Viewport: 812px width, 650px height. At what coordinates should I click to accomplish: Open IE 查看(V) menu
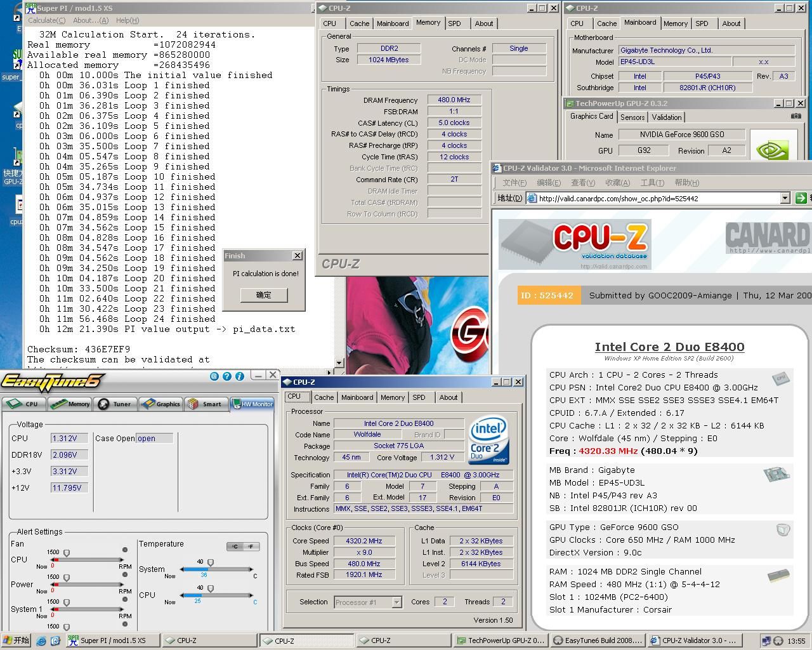(583, 183)
